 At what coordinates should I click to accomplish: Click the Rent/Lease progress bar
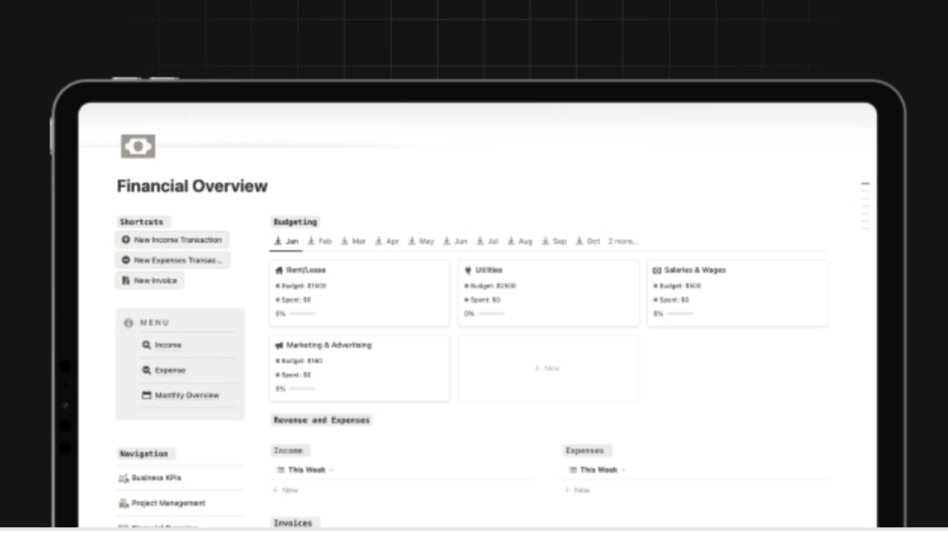coord(302,314)
